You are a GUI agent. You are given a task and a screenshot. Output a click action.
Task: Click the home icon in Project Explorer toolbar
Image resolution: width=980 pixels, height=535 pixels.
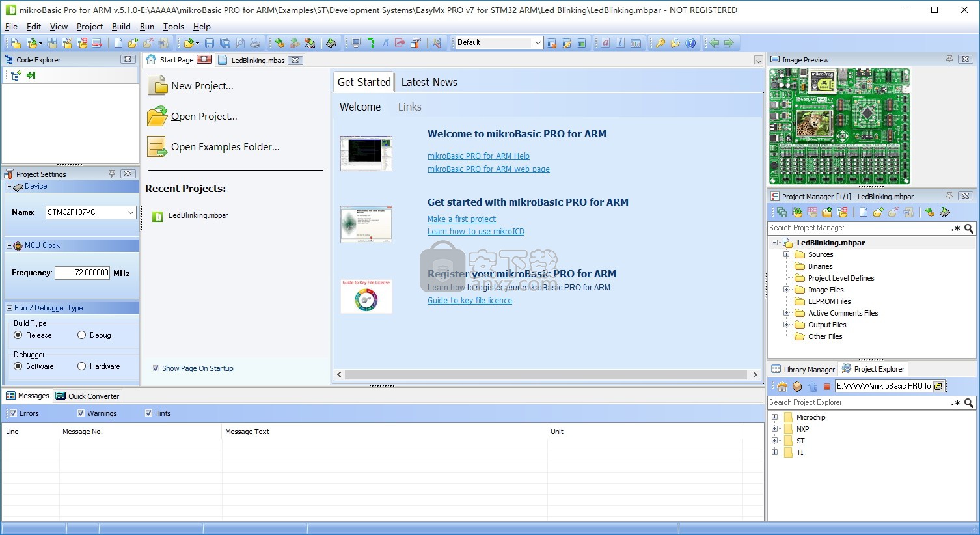(782, 386)
